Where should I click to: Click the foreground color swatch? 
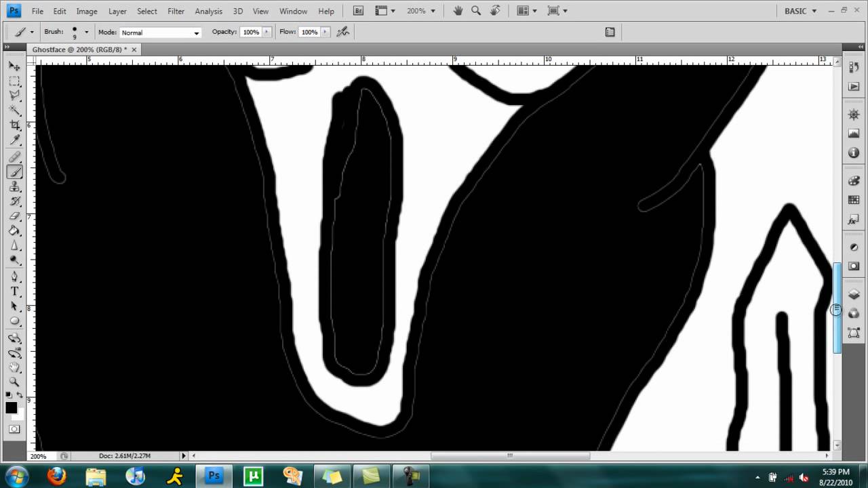pyautogui.click(x=11, y=407)
